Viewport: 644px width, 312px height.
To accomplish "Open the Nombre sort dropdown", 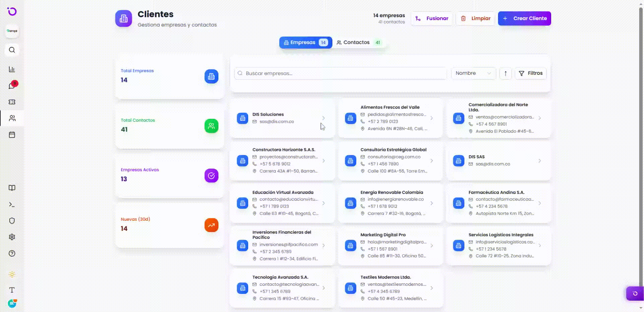I will (x=473, y=73).
